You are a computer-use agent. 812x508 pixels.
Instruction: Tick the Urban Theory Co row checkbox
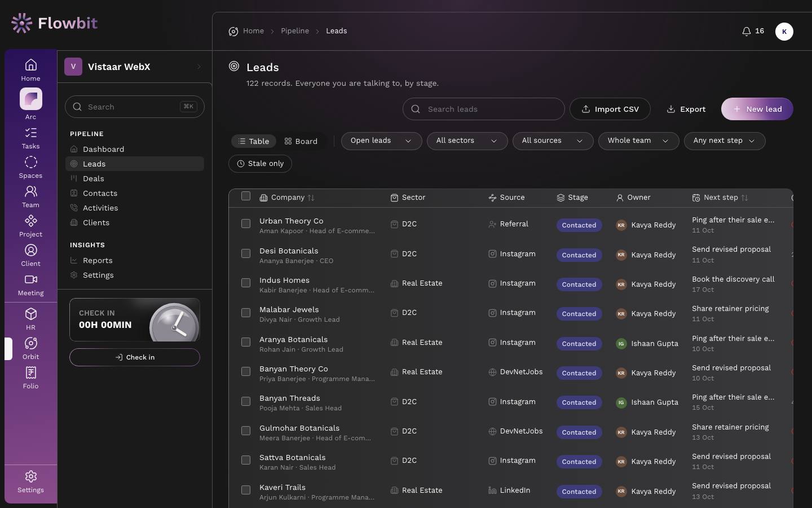[x=246, y=224]
